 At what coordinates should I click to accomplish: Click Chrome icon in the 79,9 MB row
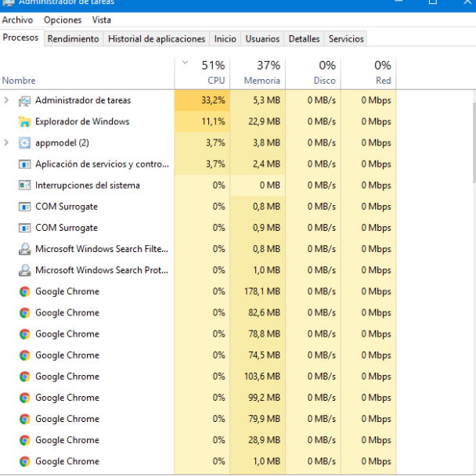[x=24, y=419]
